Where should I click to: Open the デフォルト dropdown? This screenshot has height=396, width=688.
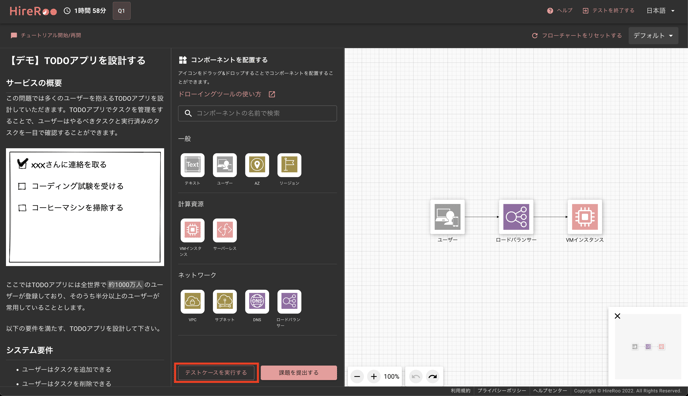pos(653,36)
